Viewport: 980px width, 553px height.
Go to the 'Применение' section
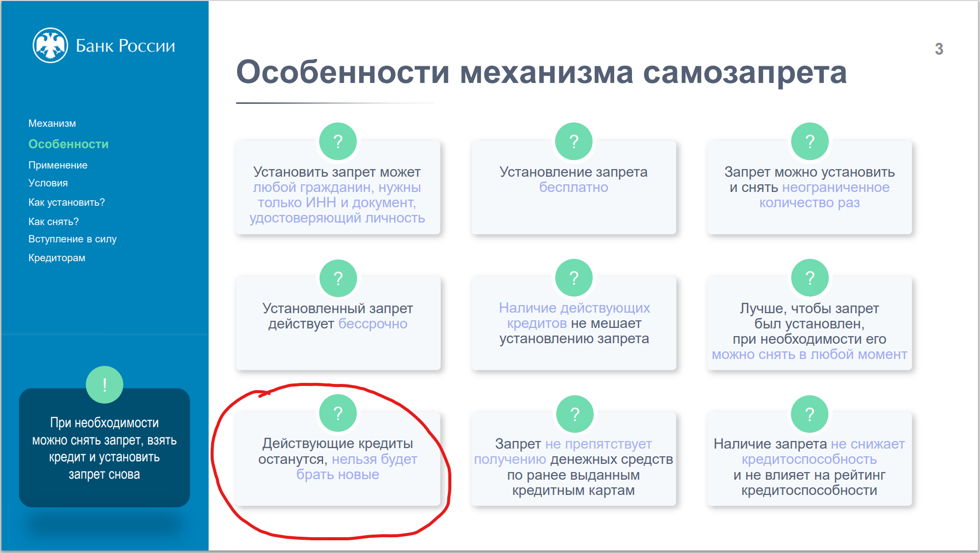(x=57, y=165)
